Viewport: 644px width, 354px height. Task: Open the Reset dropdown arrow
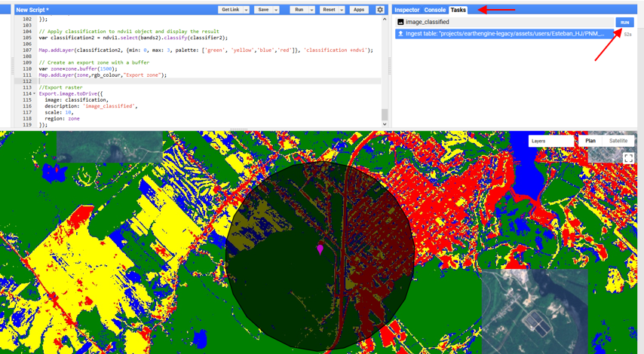tap(342, 10)
